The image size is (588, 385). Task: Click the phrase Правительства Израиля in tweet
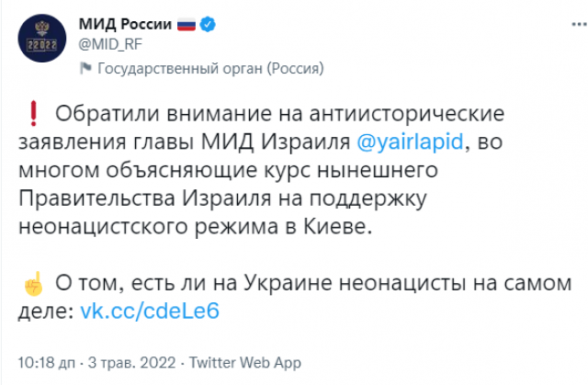189,198
